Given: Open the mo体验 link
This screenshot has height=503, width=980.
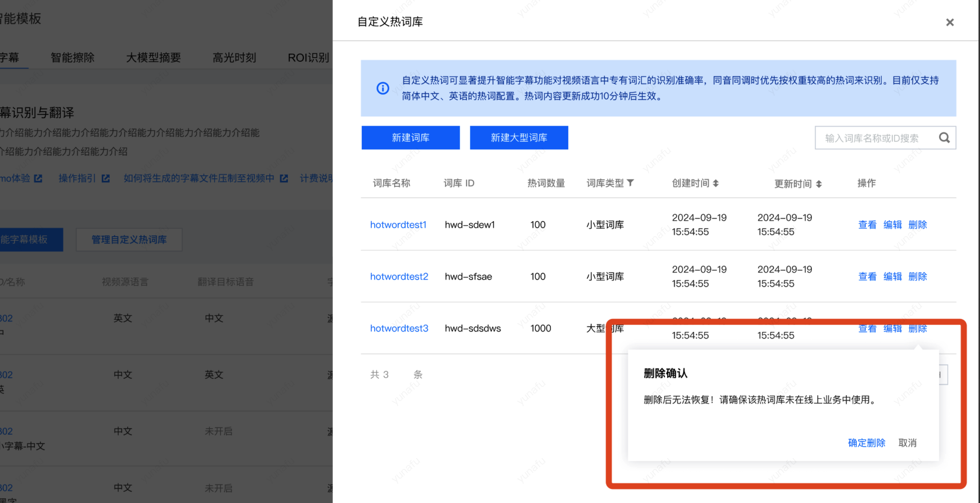Looking at the screenshot, I should pyautogui.click(x=15, y=178).
